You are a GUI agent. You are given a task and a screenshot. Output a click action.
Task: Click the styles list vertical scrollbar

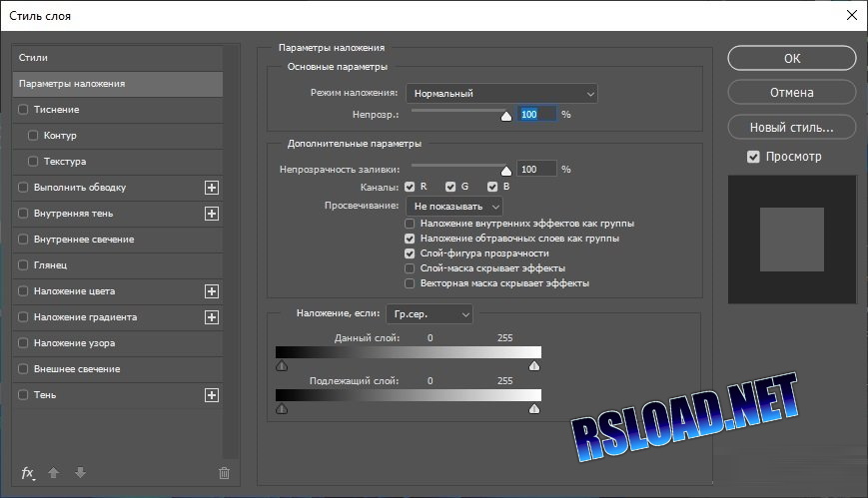coord(232,251)
